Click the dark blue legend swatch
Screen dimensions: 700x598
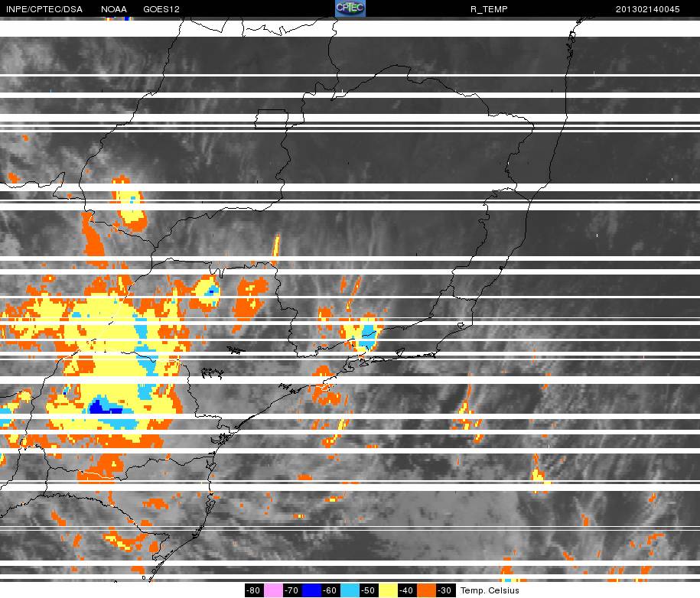[311, 590]
